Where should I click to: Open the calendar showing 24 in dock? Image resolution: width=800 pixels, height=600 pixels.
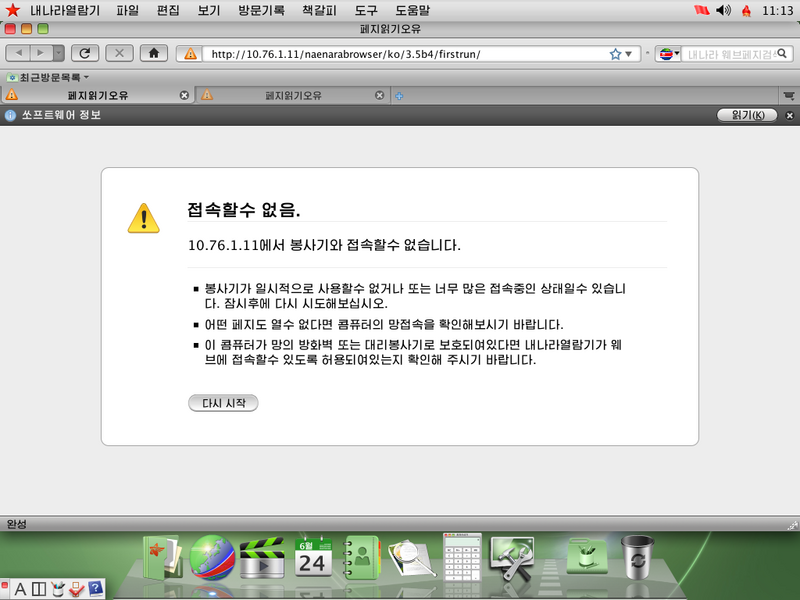[313, 557]
